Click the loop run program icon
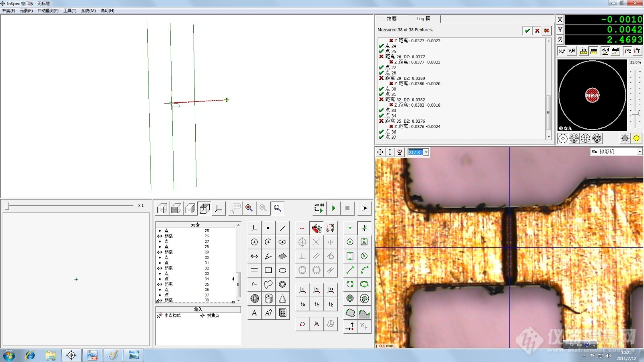Viewport: 644px width, 362px height. (319, 208)
